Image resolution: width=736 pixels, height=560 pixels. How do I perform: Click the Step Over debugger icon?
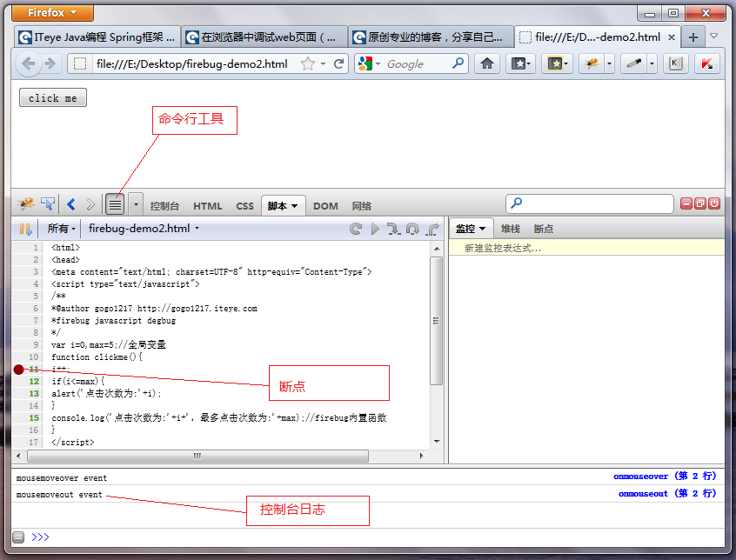coord(412,229)
